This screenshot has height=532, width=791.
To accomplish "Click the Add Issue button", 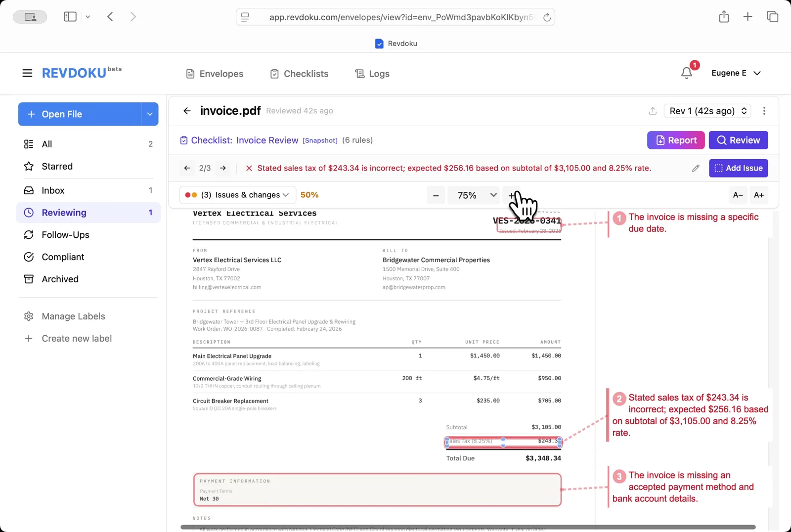I will coord(738,168).
